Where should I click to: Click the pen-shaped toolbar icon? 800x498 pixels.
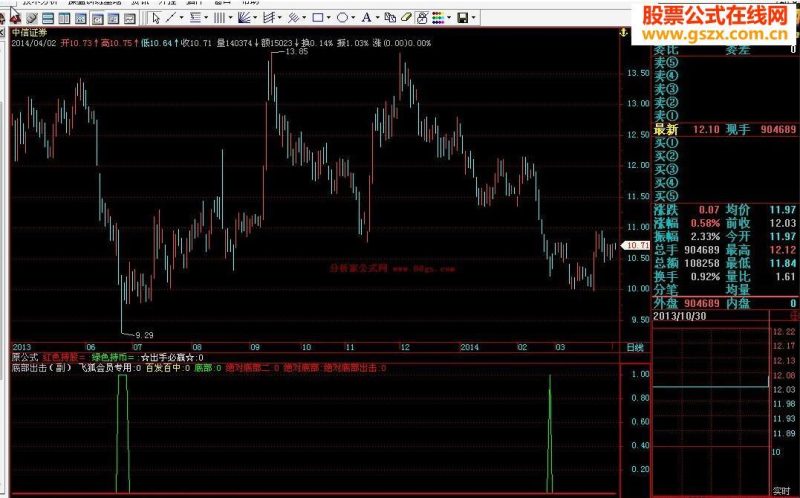[32, 18]
